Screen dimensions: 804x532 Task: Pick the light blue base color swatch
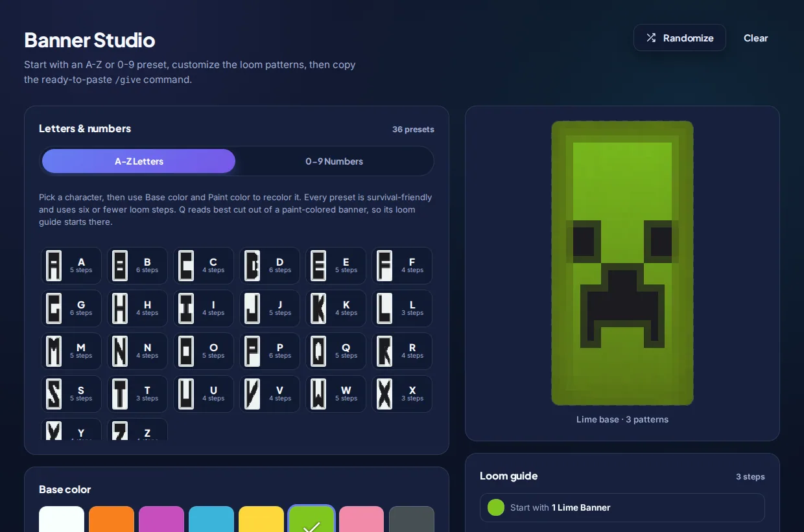click(211, 519)
